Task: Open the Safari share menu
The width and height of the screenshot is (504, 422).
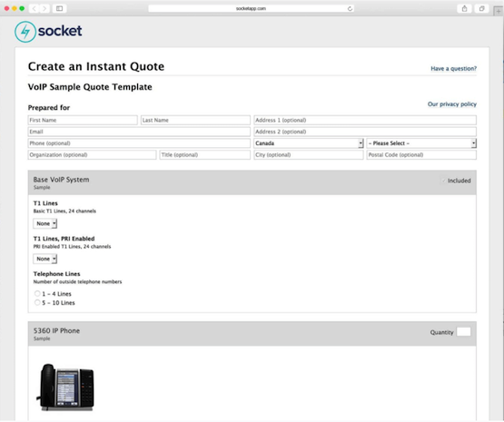Action: coord(464,9)
